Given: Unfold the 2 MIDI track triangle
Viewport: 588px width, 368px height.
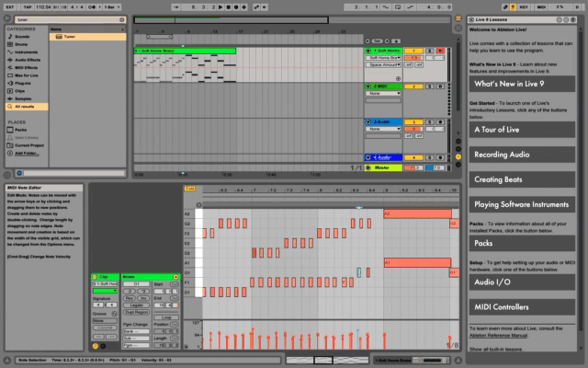Looking at the screenshot, I should point(367,86).
